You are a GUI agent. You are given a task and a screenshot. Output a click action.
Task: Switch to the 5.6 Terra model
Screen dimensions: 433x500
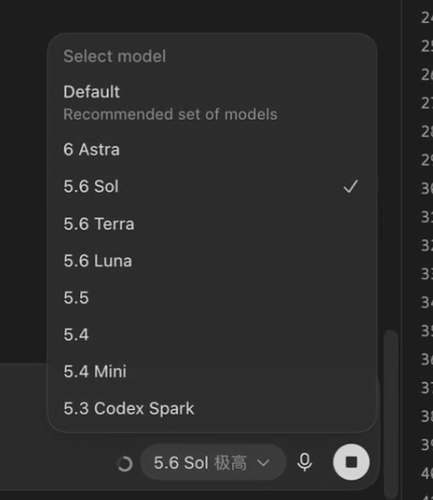(212, 224)
